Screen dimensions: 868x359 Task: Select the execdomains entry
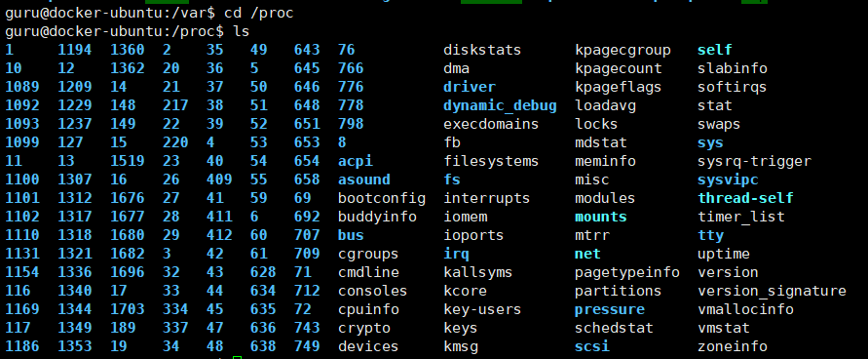pos(491,125)
